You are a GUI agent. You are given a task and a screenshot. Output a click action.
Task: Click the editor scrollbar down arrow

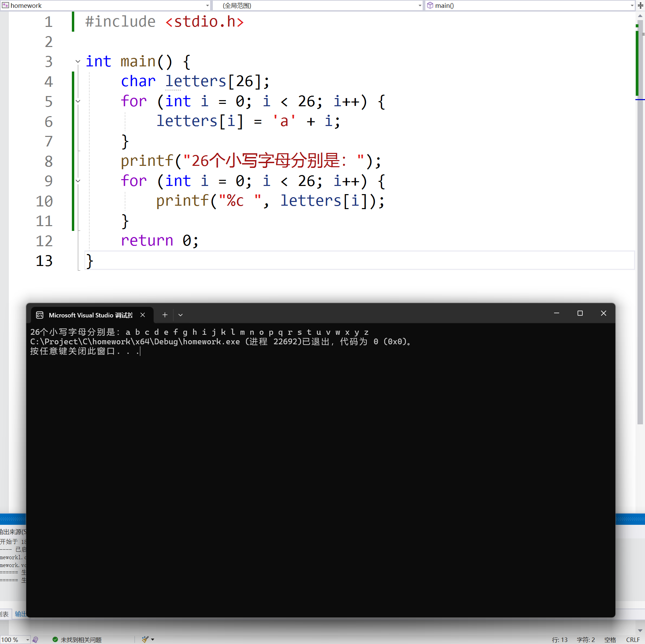point(640,630)
